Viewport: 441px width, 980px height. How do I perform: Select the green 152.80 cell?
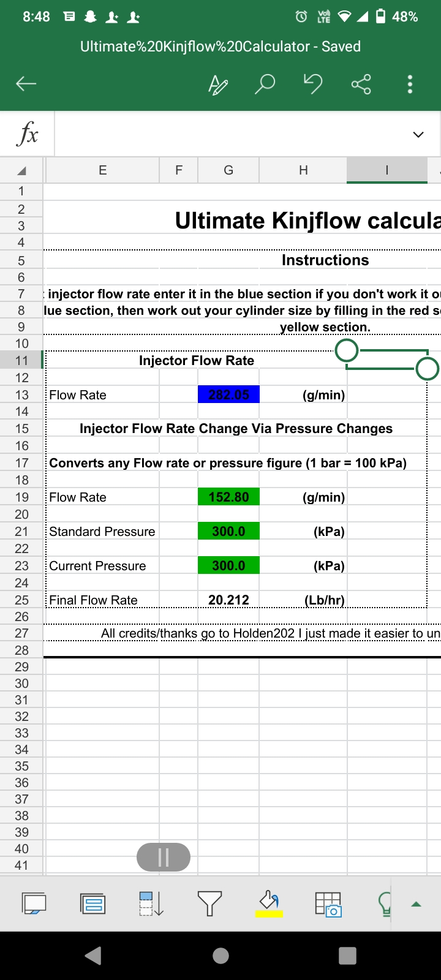click(228, 497)
